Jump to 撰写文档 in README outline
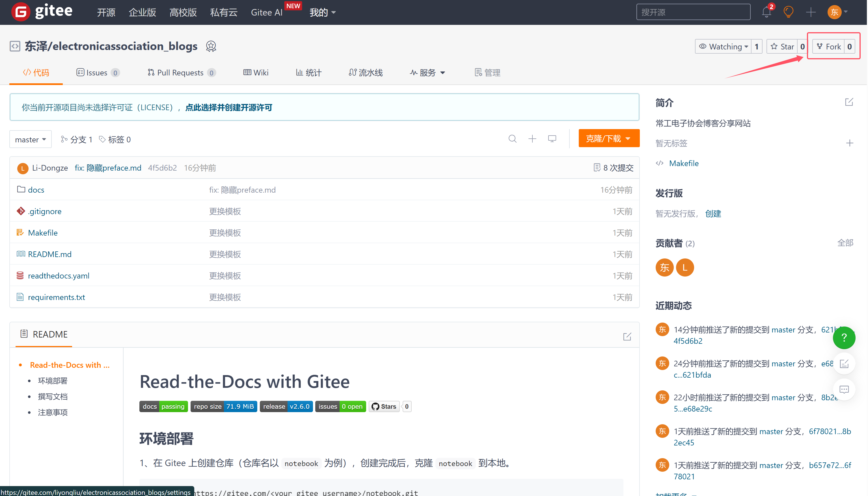This screenshot has height=496, width=868. pyautogui.click(x=53, y=397)
